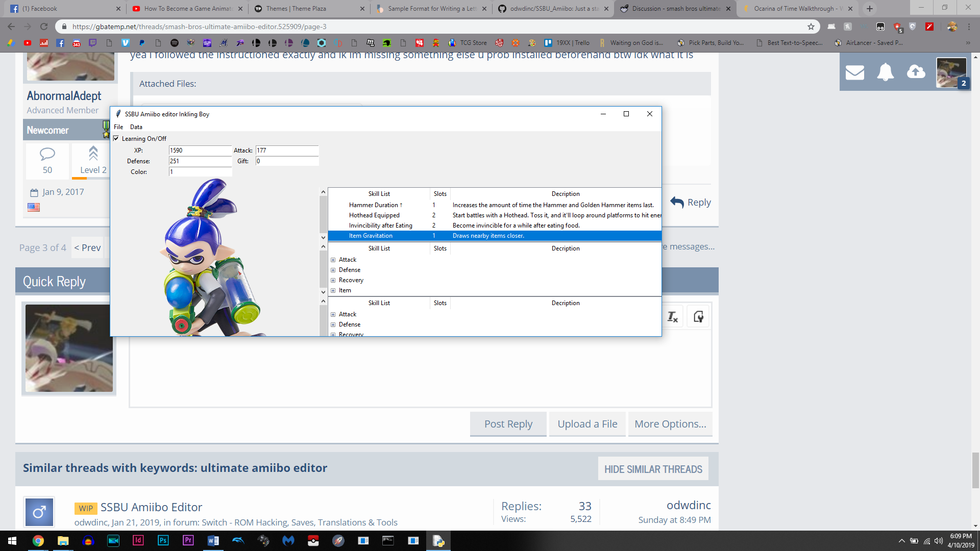980x551 pixels.
Task: Open the Data menu in the Amiibo editor
Action: point(136,127)
